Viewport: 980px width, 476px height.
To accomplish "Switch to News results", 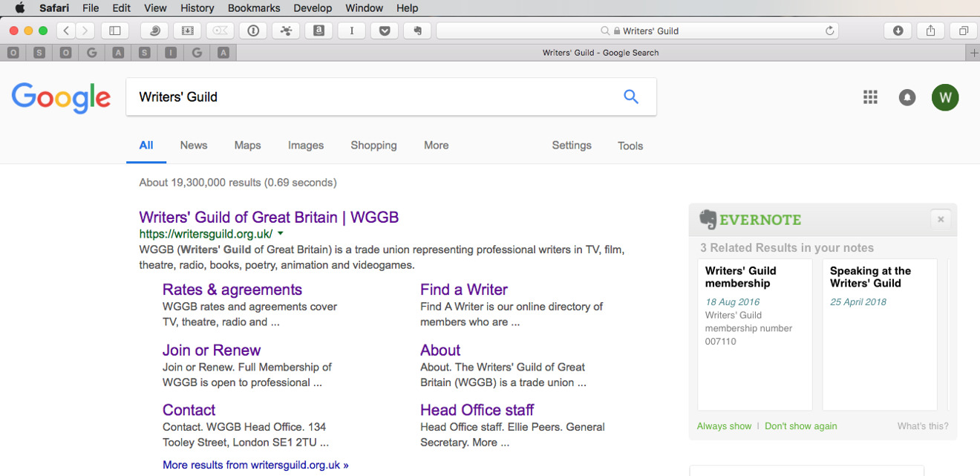I will coord(194,146).
